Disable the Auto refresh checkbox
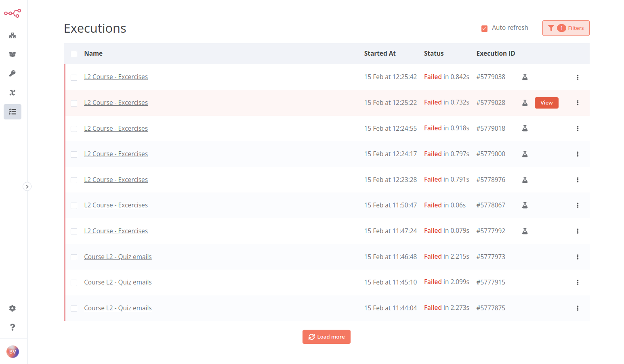Image resolution: width=624 pixels, height=364 pixels. (x=484, y=28)
